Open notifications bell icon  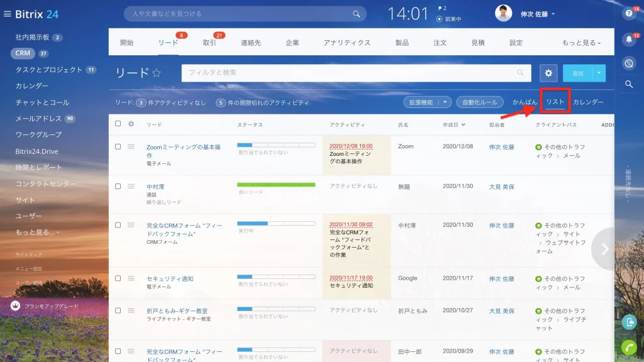(629, 40)
